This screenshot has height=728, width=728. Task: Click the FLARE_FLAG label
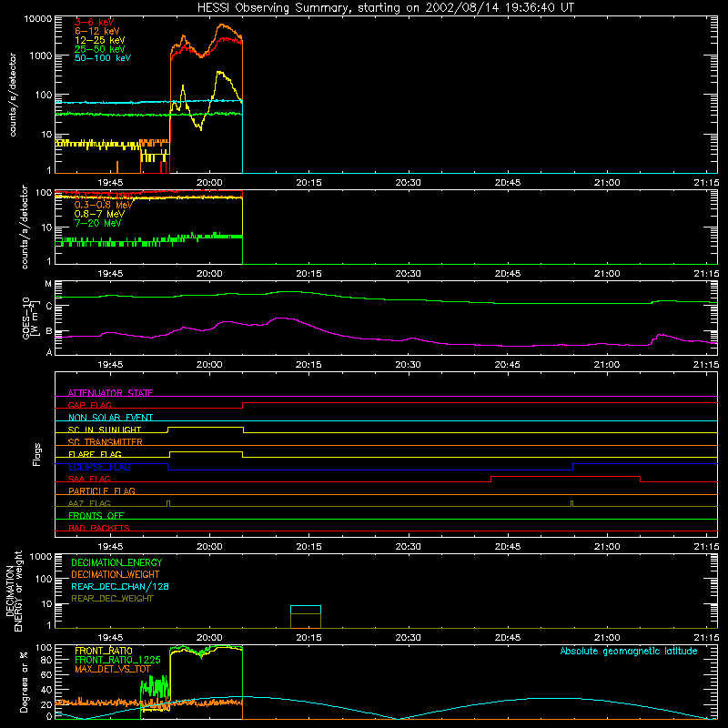pyautogui.click(x=95, y=454)
